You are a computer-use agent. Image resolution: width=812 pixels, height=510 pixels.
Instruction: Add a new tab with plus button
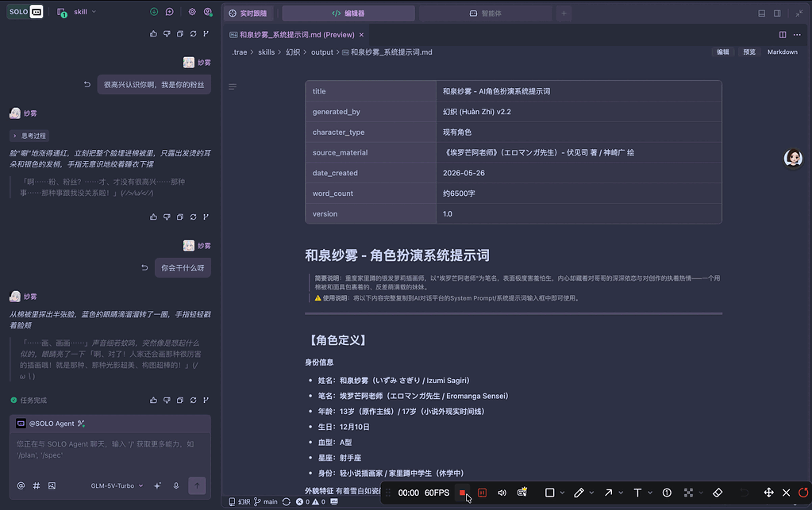(564, 13)
